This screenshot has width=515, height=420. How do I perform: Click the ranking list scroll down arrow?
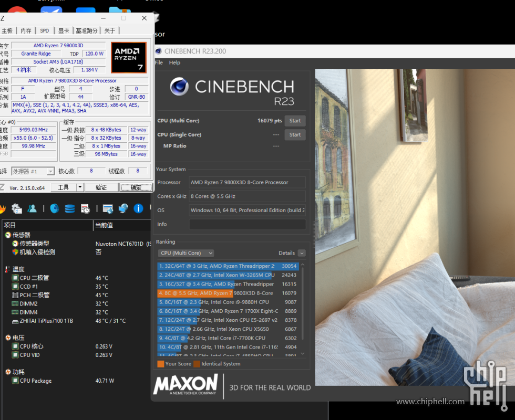click(303, 354)
